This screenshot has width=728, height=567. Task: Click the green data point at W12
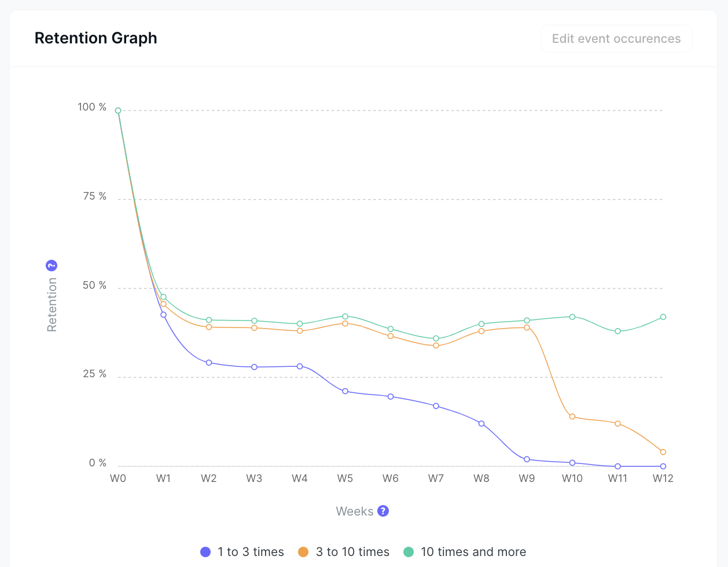point(663,317)
